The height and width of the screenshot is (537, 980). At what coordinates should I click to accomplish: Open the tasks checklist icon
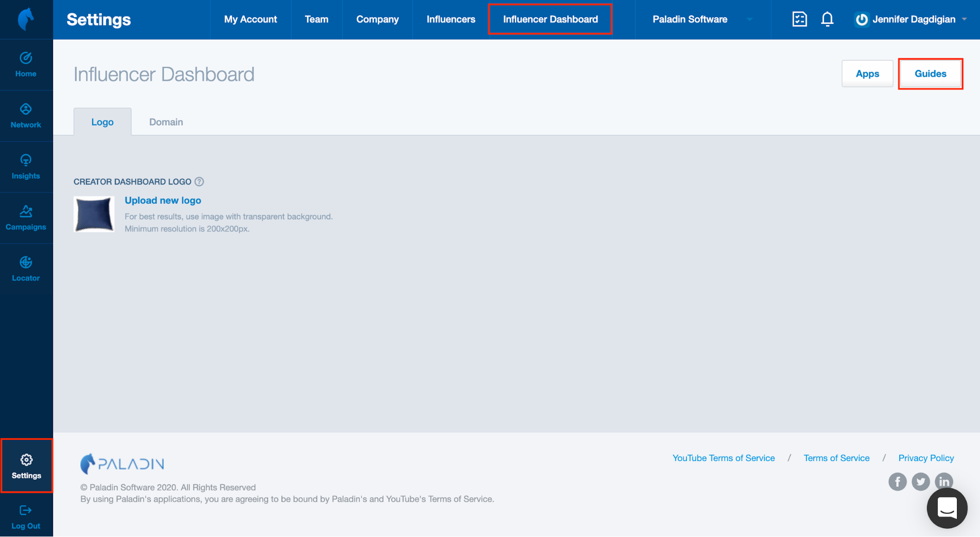[x=799, y=19]
